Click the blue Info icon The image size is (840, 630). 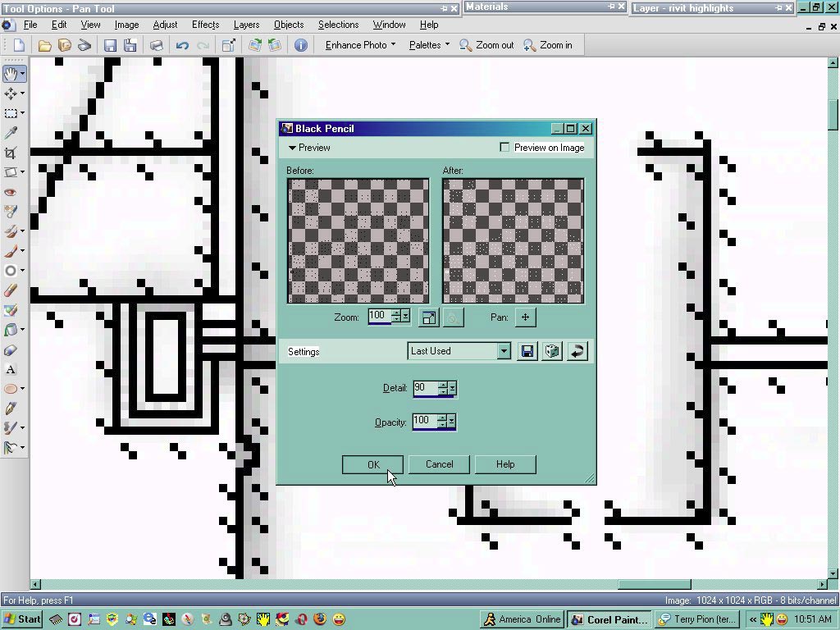pyautogui.click(x=300, y=46)
